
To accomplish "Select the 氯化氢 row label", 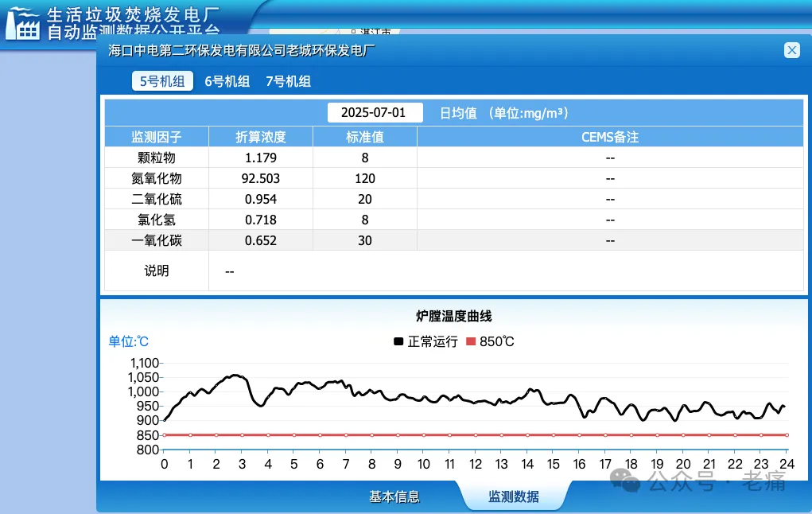I will coord(157,220).
